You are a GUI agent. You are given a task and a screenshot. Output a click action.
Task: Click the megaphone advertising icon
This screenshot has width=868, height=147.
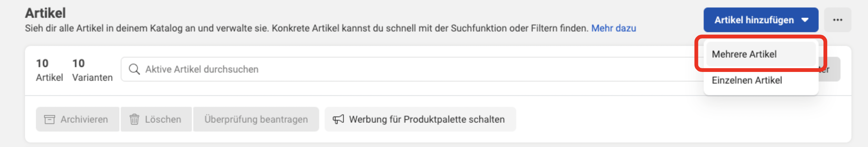[x=338, y=119]
